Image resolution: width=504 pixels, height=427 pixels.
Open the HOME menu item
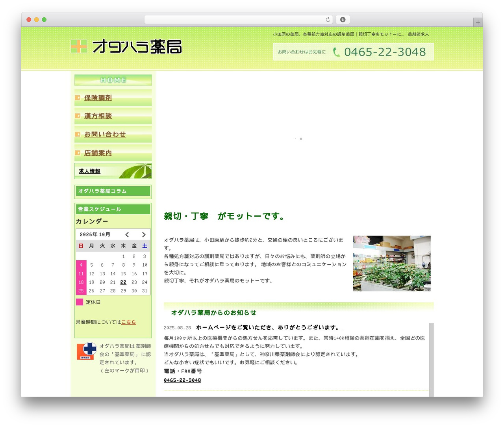[x=113, y=80]
